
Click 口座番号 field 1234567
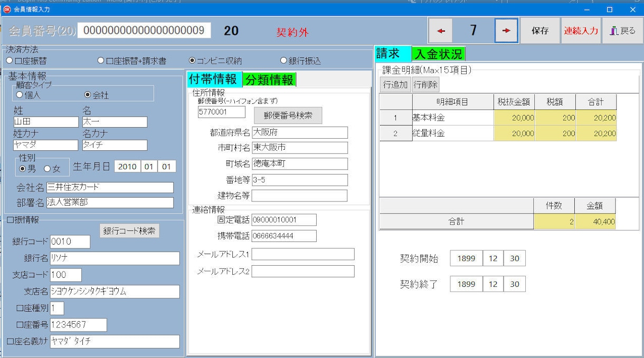(79, 325)
